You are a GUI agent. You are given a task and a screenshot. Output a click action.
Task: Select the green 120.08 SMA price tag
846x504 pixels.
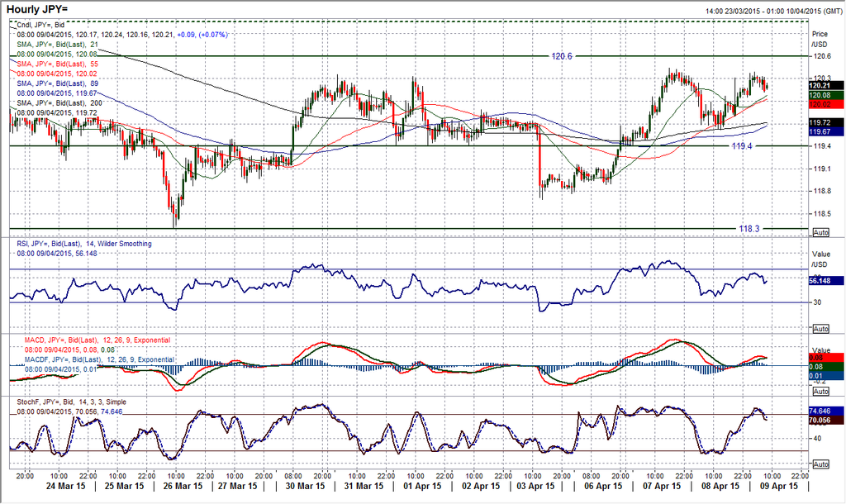click(825, 96)
